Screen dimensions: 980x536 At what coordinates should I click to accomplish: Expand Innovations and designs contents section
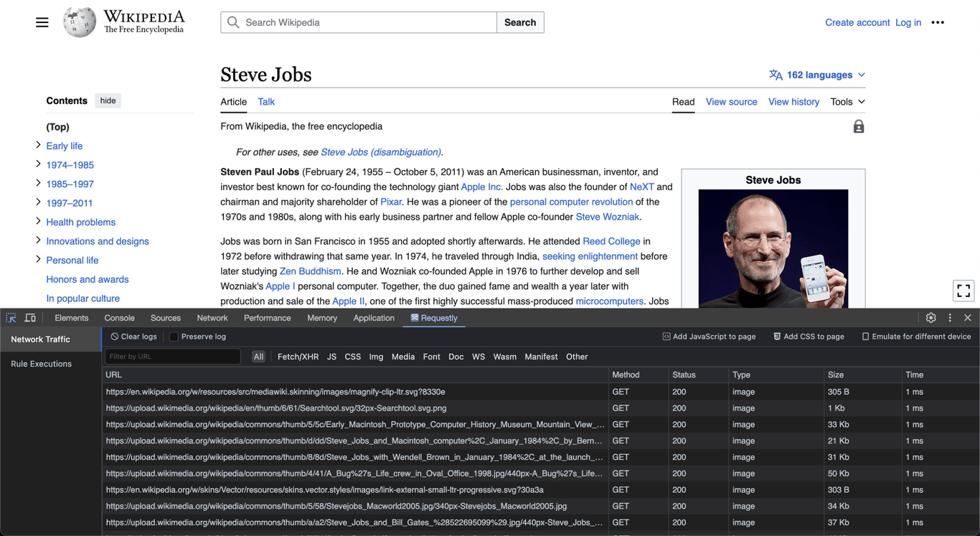tap(38, 240)
